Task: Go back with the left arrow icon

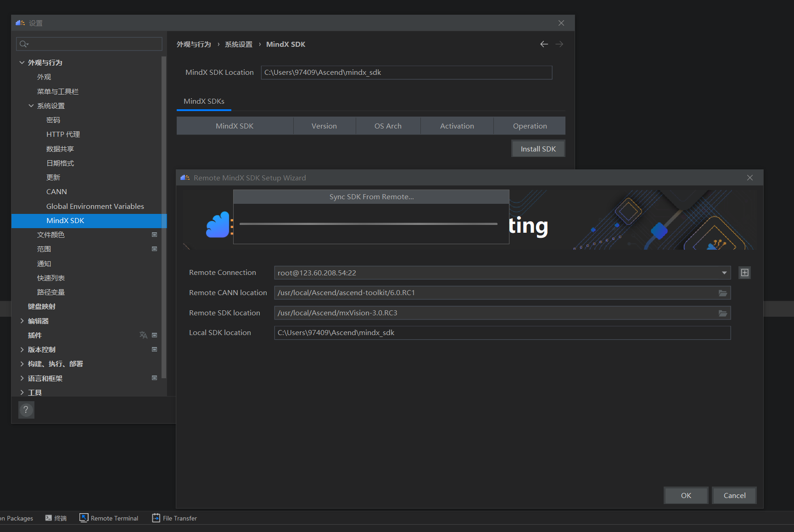Action: coord(544,44)
